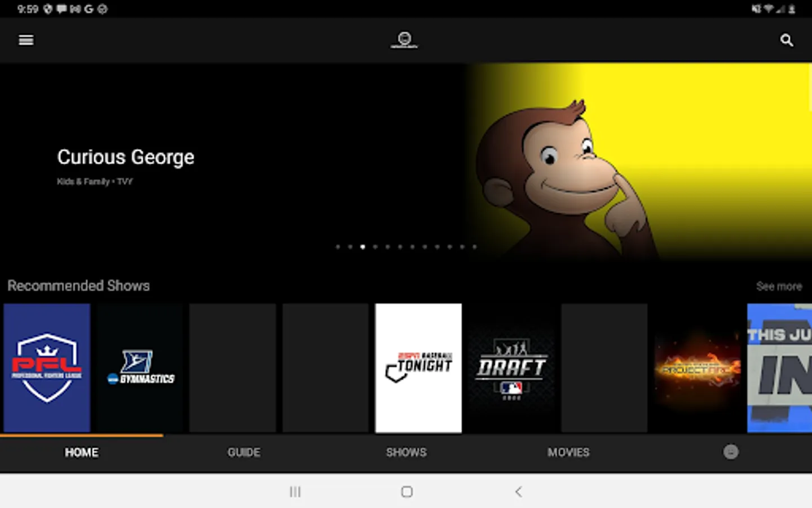Open the PFL show thumbnail
Screen dimensions: 812x508
[x=47, y=368]
